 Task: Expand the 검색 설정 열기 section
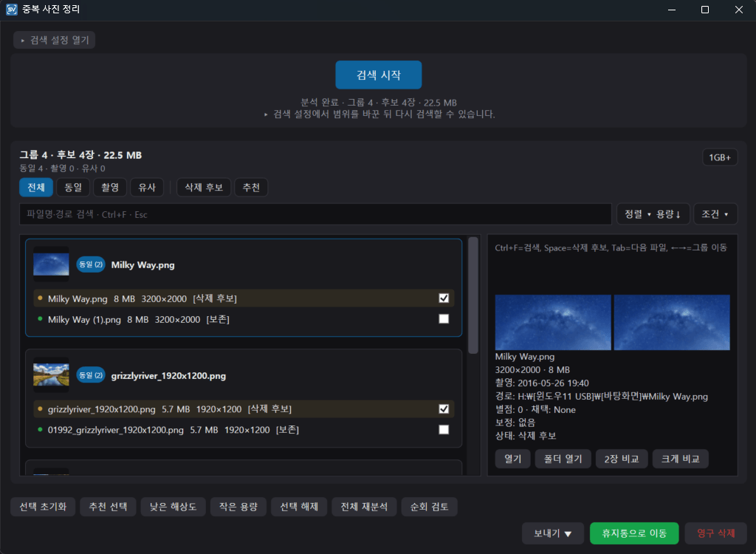(55, 40)
